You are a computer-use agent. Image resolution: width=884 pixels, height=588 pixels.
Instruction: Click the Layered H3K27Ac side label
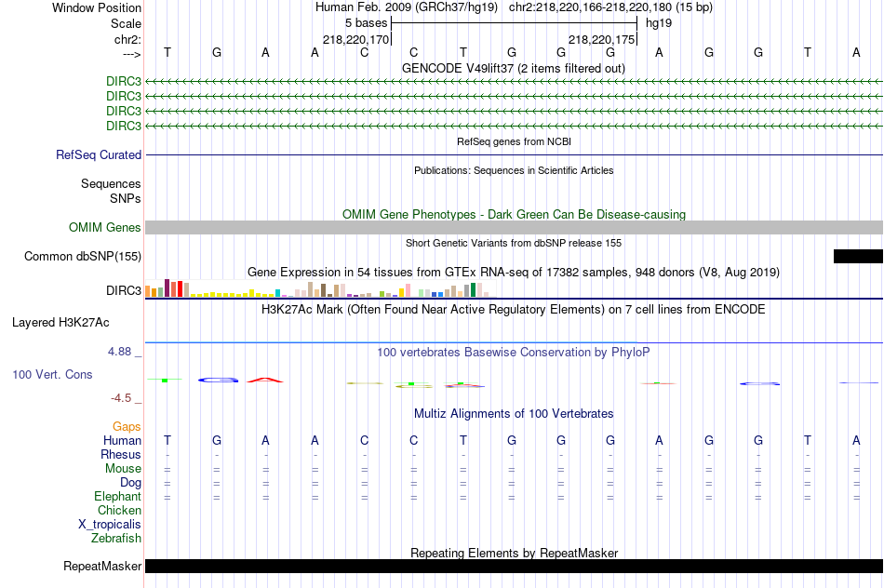[x=60, y=323]
